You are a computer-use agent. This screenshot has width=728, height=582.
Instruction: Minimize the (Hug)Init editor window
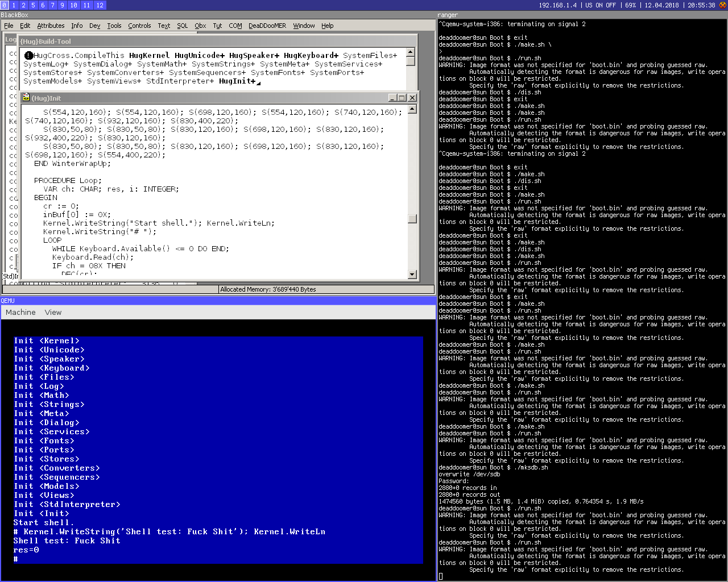tap(392, 98)
